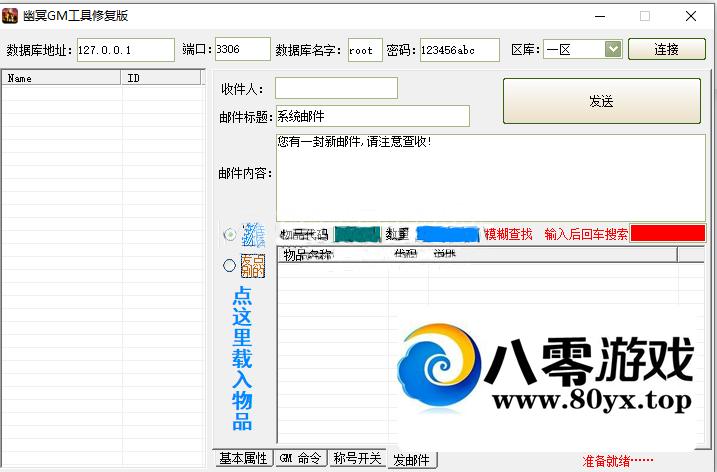The height and width of the screenshot is (472, 717).
Task: Select the first radio button beside 物品代码
Action: pyautogui.click(x=230, y=235)
